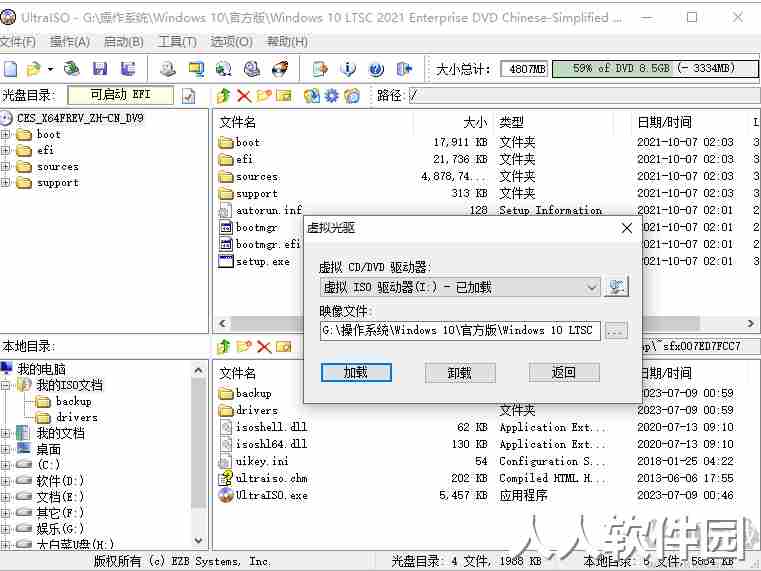Open the dropdown arrow beside Open icon
The height and width of the screenshot is (571, 761).
[50, 69]
